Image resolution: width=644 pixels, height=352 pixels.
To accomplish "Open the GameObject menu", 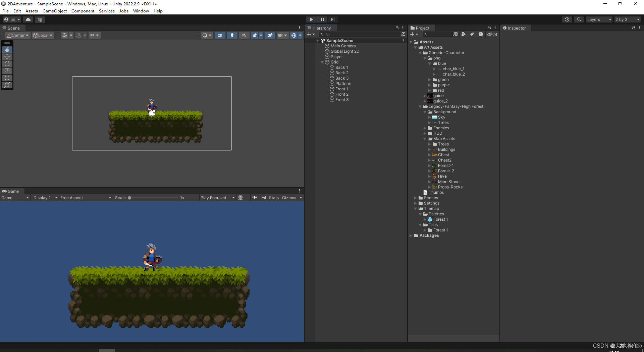I will (55, 11).
